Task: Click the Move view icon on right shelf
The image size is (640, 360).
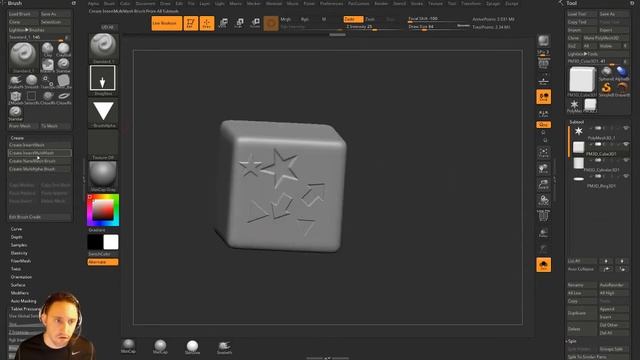Action: [x=543, y=169]
